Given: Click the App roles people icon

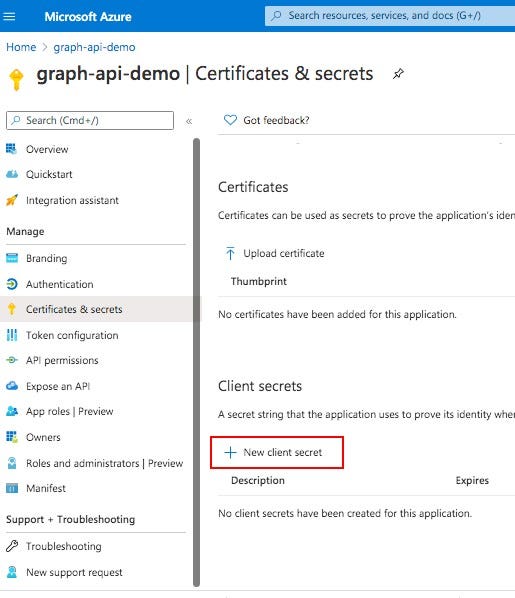Looking at the screenshot, I should click(12, 411).
